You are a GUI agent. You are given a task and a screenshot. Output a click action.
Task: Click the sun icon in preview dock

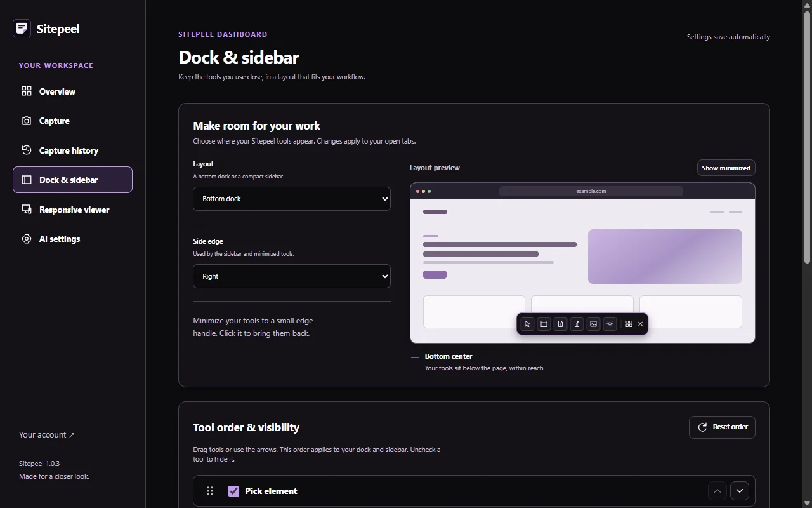click(x=610, y=324)
